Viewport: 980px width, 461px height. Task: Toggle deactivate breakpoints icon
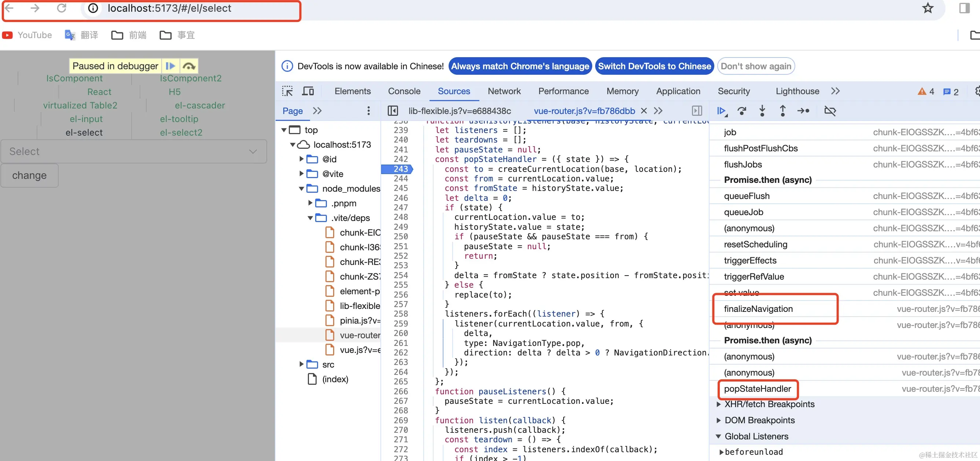[x=830, y=111]
